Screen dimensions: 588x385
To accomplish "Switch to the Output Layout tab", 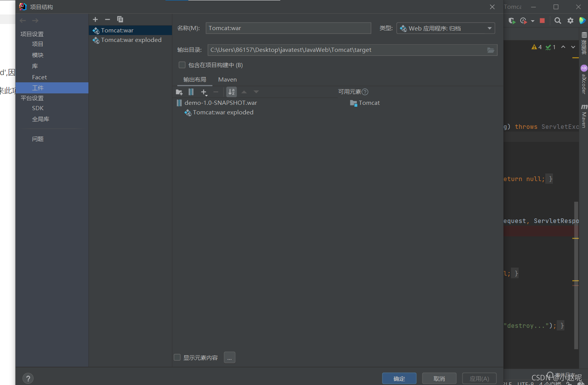I will click(x=195, y=79).
